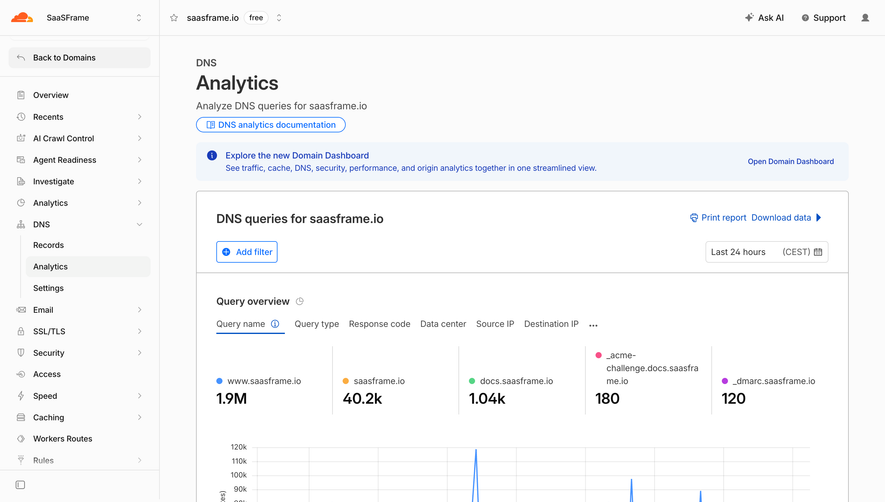Open DNS analytics documentation
The height and width of the screenshot is (502, 885).
[x=271, y=125]
